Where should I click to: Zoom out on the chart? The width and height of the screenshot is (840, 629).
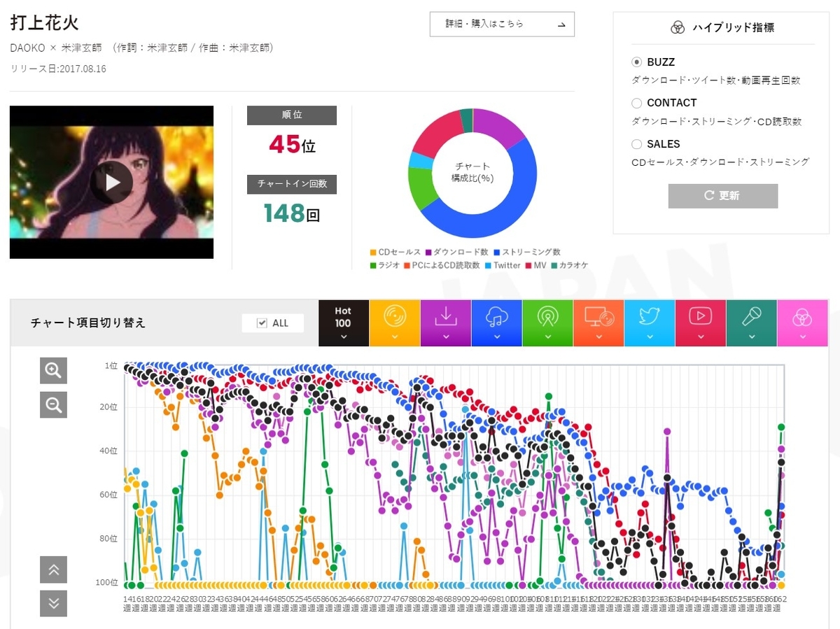pyautogui.click(x=53, y=404)
